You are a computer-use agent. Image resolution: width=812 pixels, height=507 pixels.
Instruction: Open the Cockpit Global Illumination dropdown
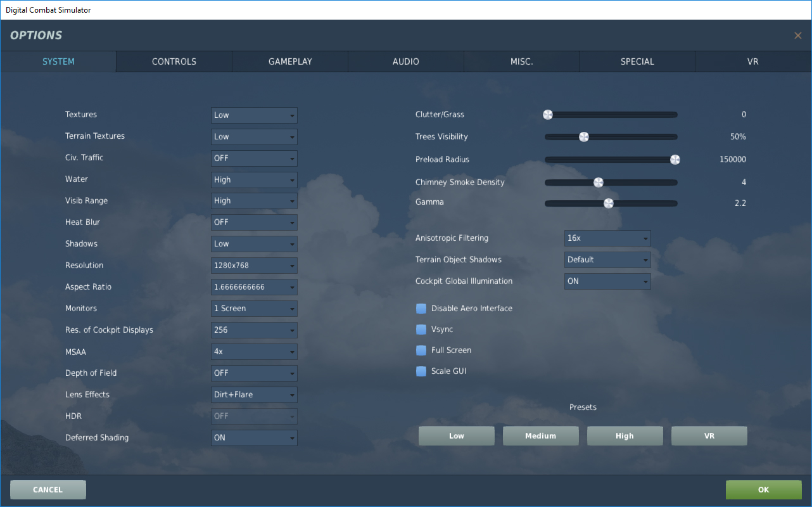point(607,281)
